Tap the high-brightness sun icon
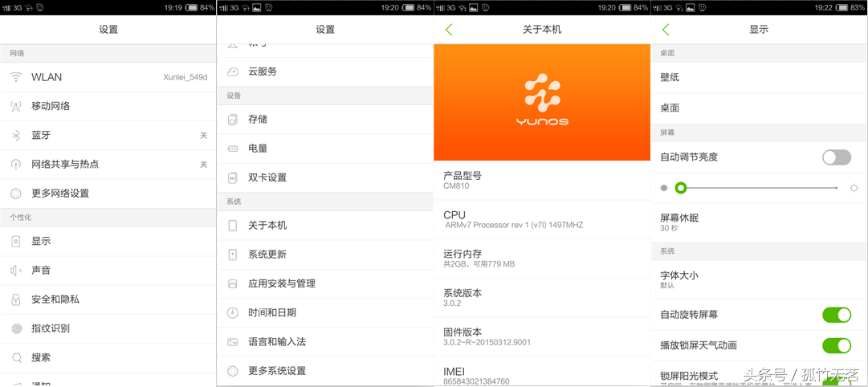 click(854, 188)
